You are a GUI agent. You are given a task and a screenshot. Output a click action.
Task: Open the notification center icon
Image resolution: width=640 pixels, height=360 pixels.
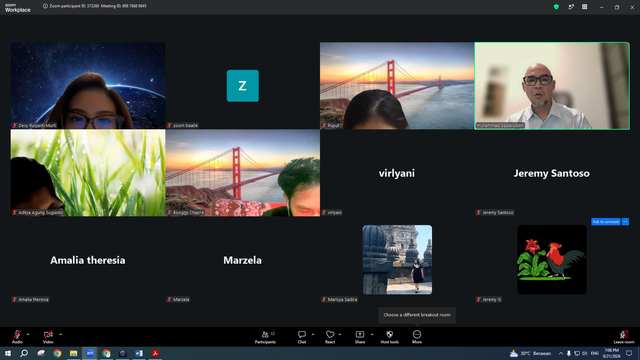pos(629,353)
